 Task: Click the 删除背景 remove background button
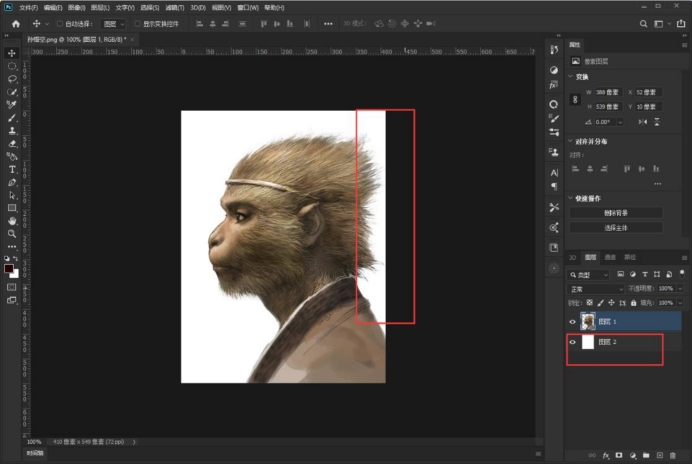point(616,213)
